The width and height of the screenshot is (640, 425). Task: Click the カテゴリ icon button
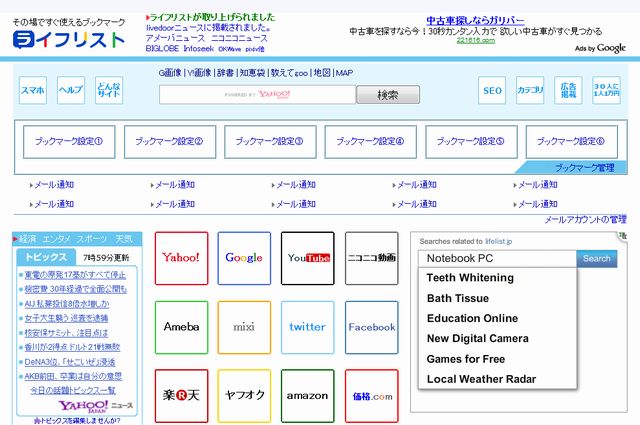pyautogui.click(x=530, y=90)
